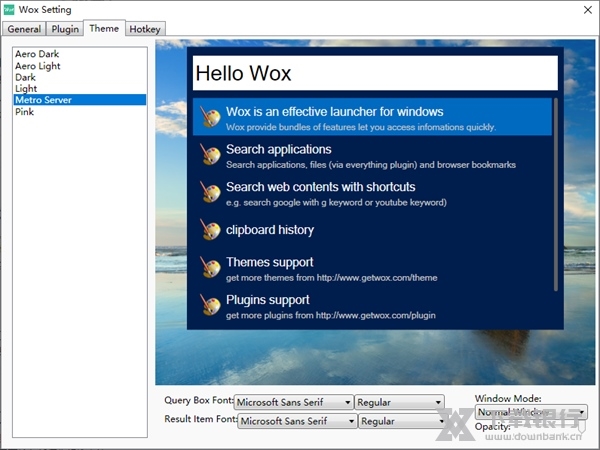Click the Themes support result icon
Screen dimensions: 600x450
point(209,268)
